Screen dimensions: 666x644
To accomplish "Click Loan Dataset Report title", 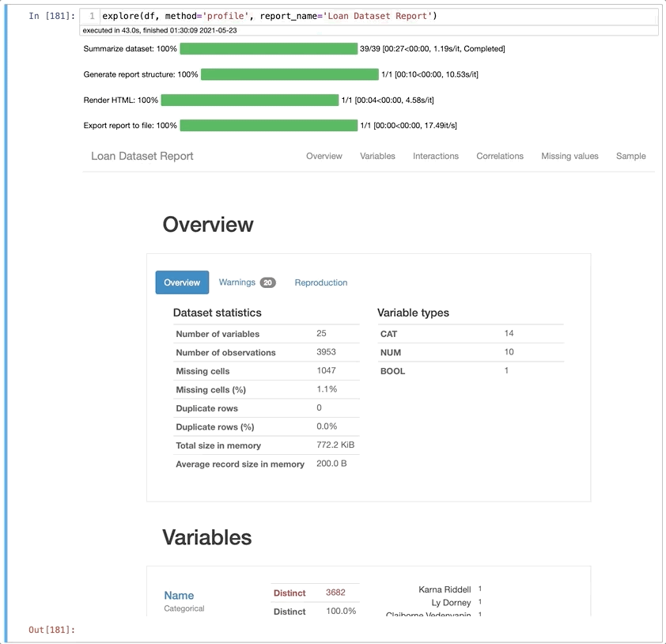I will 142,156.
